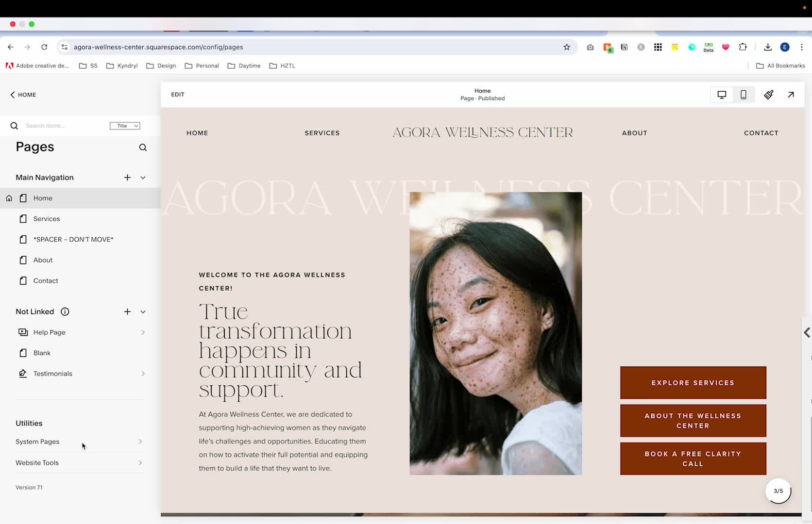Switch to mobile preview icon

(x=743, y=95)
